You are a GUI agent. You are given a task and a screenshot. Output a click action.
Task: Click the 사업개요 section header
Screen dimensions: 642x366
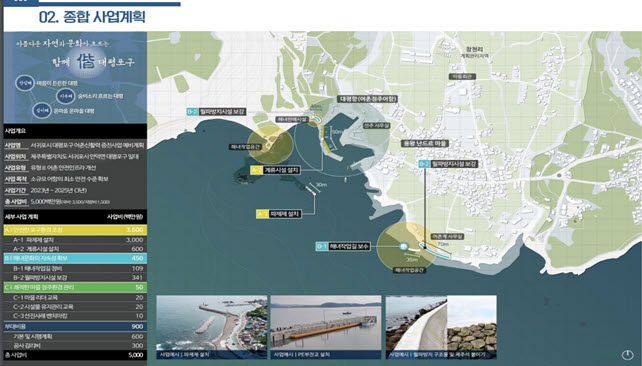(75, 131)
